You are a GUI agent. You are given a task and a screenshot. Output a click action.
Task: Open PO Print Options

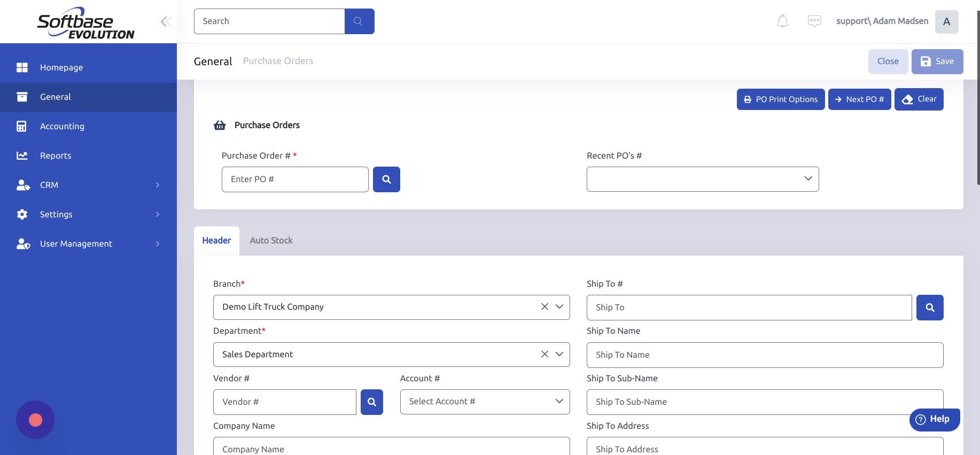tap(781, 99)
